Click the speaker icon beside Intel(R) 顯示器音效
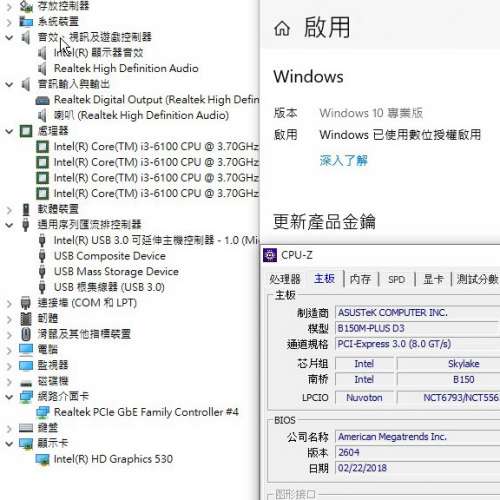 click(42, 53)
